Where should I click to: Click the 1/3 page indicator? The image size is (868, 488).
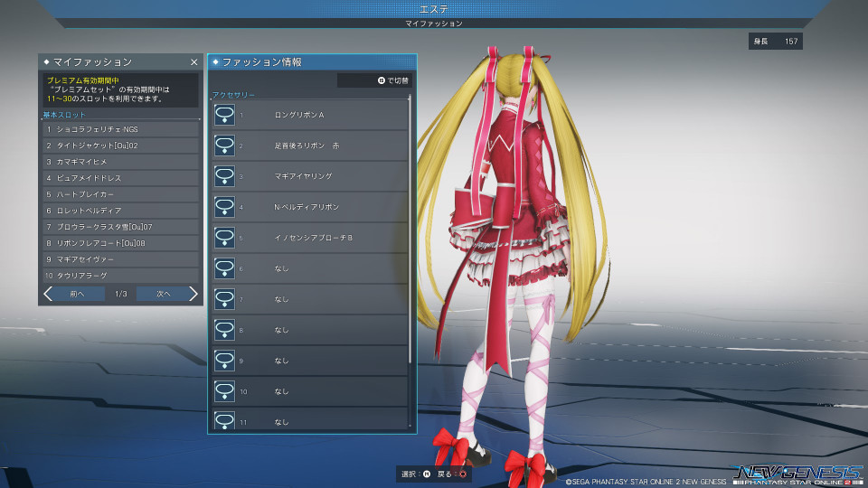click(x=120, y=294)
